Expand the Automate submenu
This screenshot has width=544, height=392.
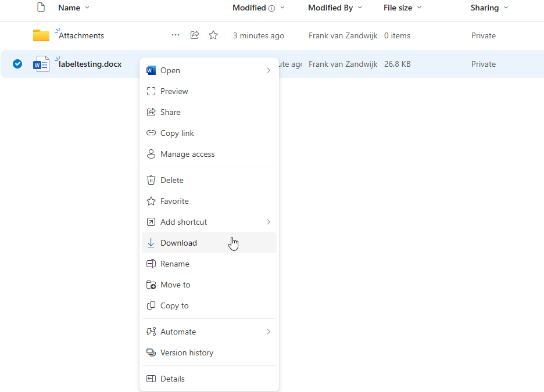click(x=268, y=332)
